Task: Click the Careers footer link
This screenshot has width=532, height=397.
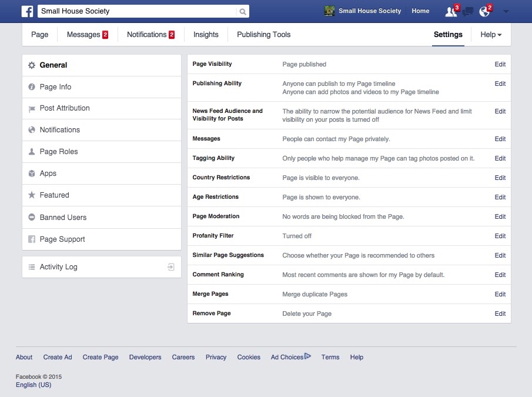Action: [183, 358]
